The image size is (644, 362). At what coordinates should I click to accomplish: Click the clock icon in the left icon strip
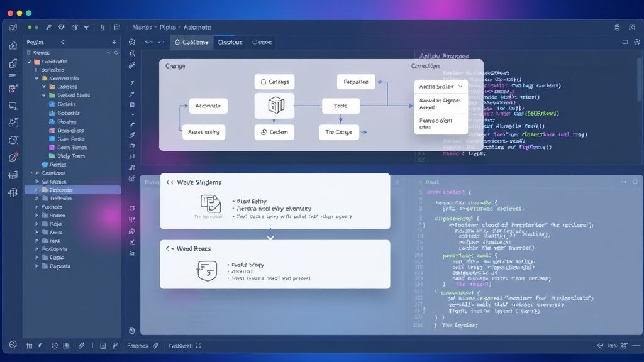click(13, 140)
